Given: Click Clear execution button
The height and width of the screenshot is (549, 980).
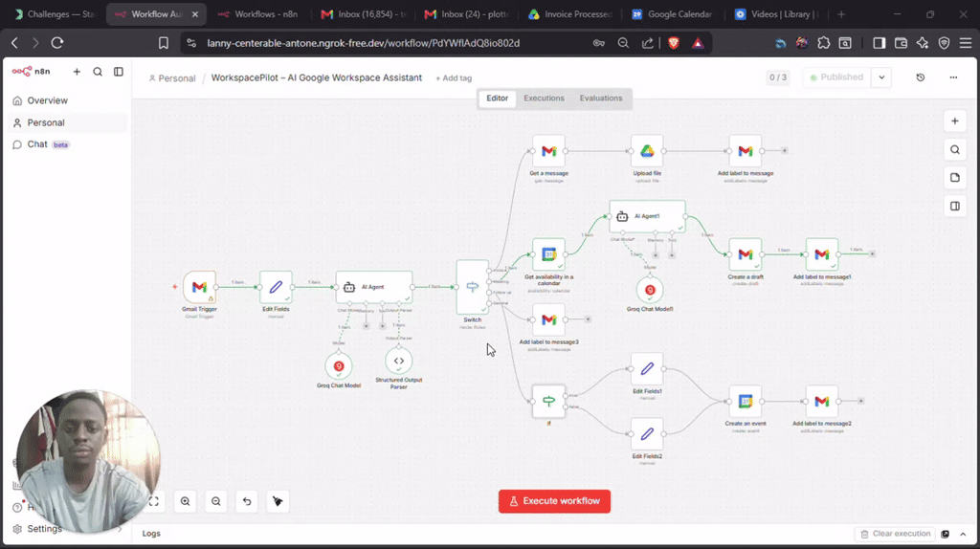Looking at the screenshot, I should tap(895, 534).
